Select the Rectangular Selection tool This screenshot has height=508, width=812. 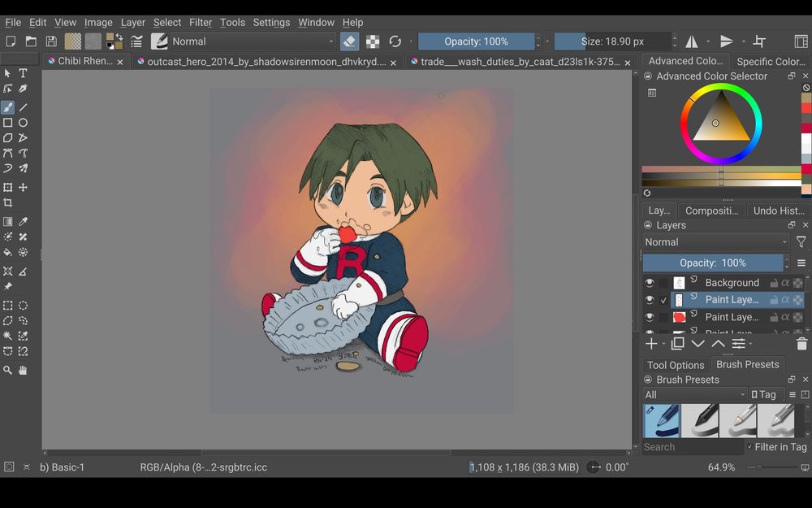8,306
